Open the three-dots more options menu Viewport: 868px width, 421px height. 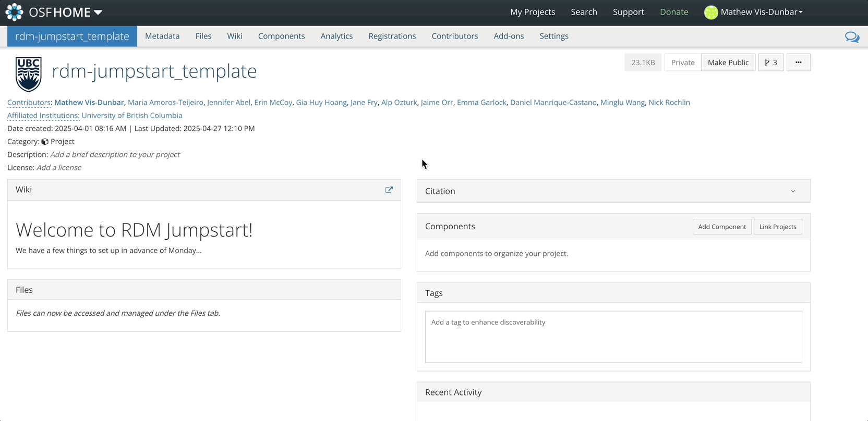pos(798,63)
